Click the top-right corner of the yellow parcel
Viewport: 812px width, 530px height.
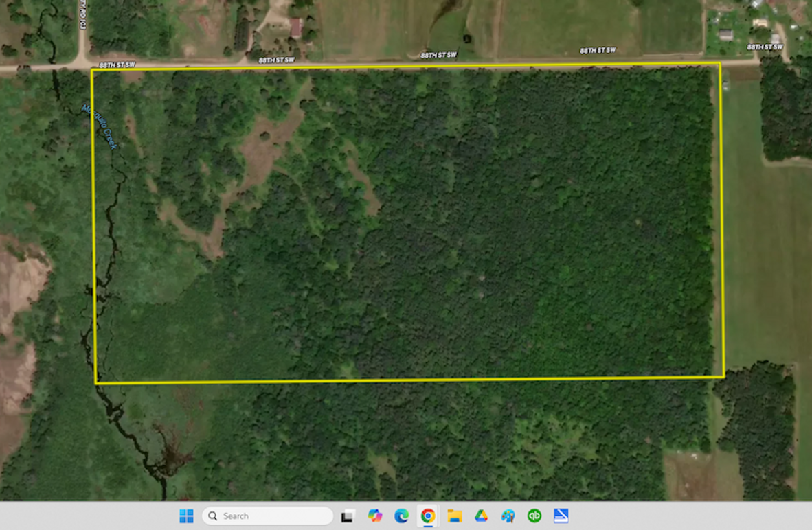(719, 64)
